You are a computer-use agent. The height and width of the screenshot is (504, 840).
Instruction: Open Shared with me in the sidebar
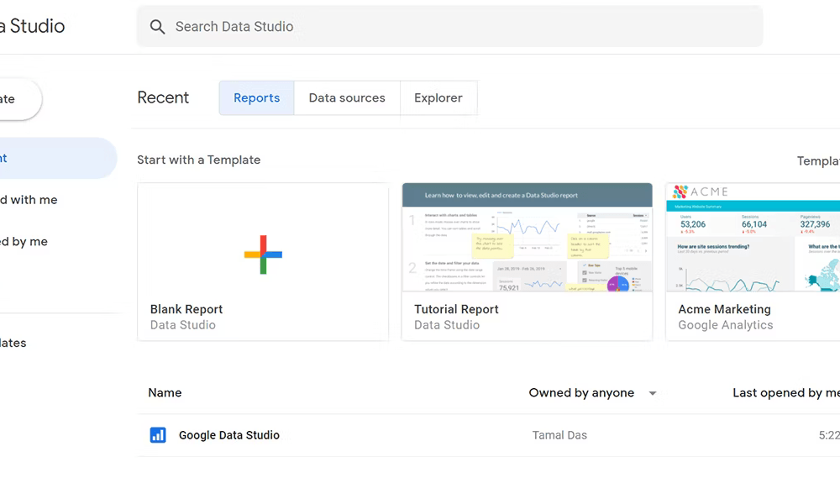[29, 200]
